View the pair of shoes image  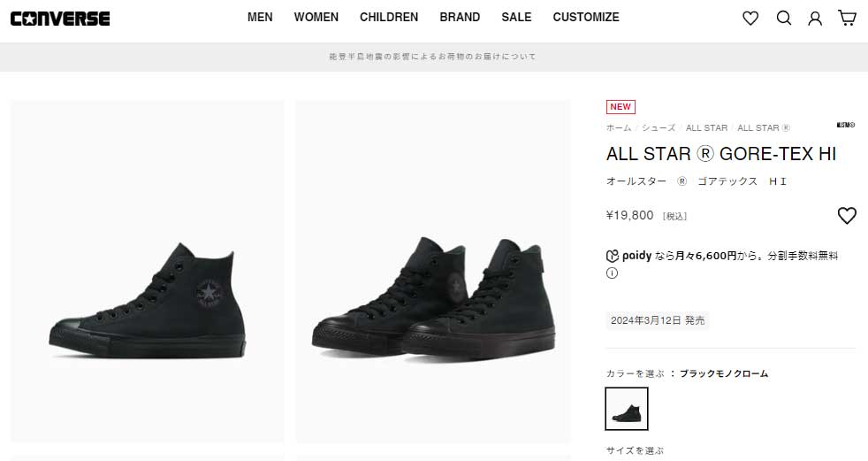433,271
